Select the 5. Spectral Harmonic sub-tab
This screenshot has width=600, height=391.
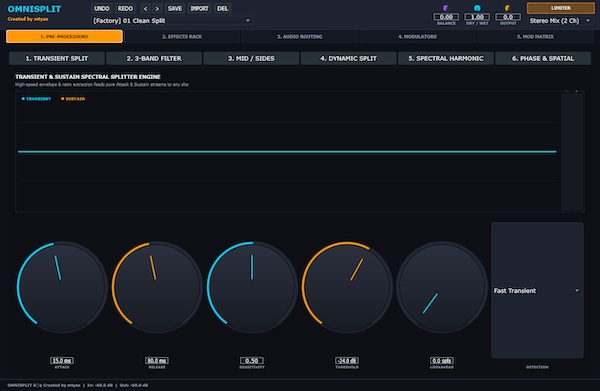[446, 59]
